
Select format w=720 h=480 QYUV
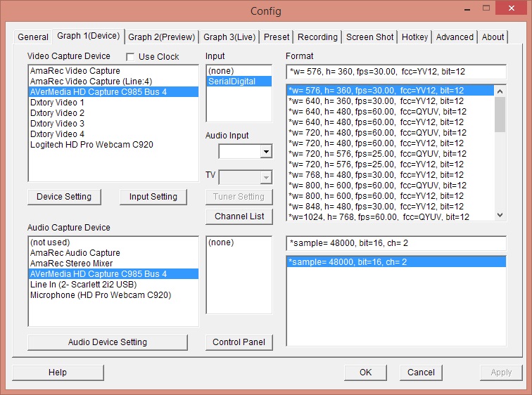(390, 132)
